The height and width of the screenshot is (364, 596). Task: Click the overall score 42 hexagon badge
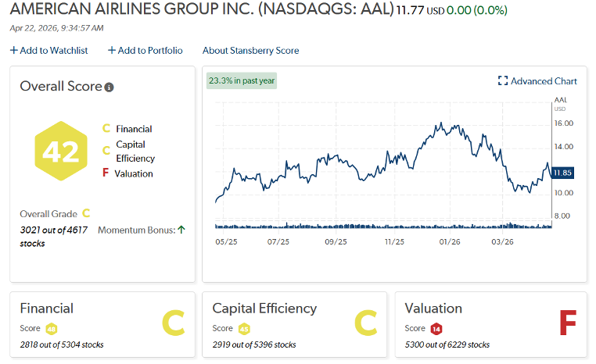[59, 152]
